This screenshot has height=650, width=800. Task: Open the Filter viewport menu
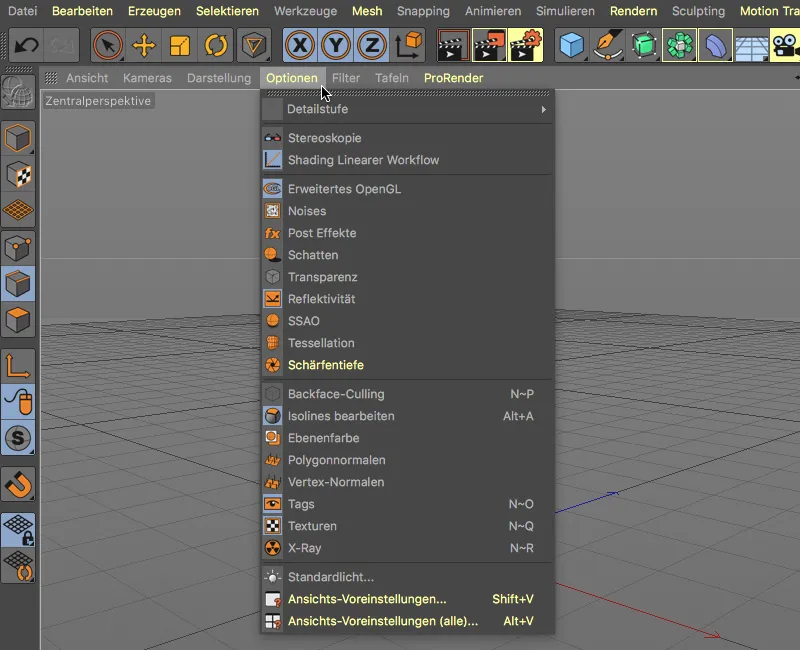point(346,78)
